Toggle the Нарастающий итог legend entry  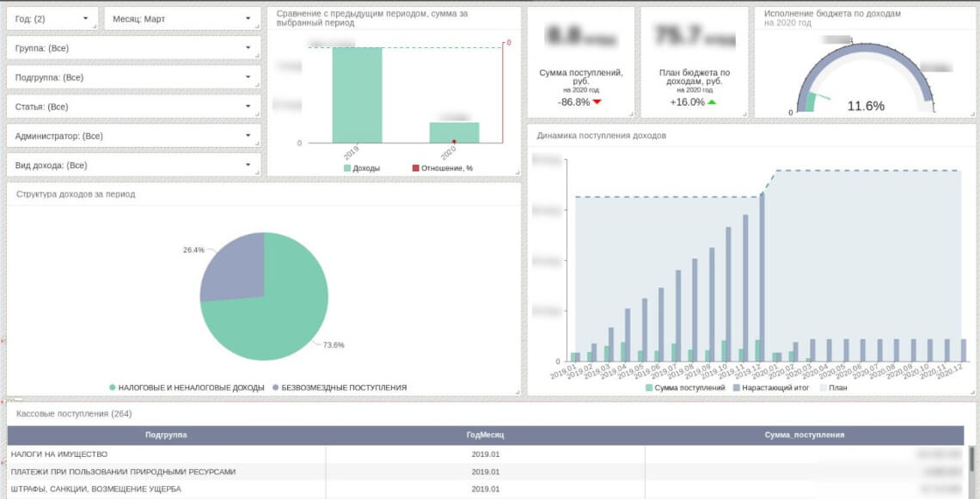[771, 388]
